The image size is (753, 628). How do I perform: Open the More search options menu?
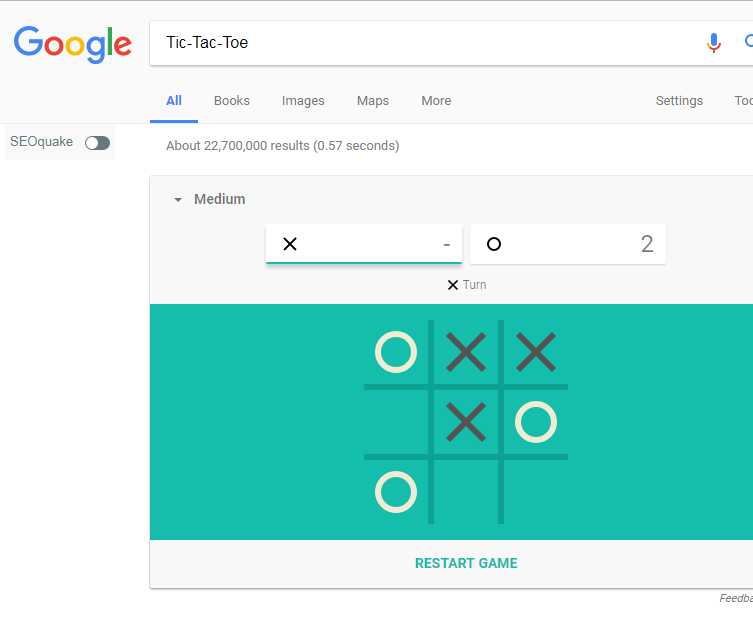pyautogui.click(x=436, y=101)
